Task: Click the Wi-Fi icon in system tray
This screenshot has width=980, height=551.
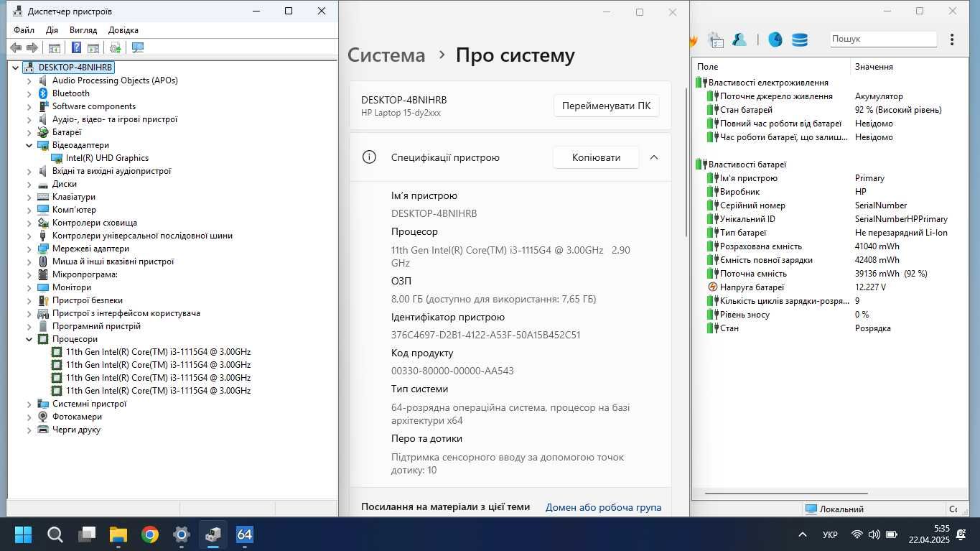Action: pos(857,534)
